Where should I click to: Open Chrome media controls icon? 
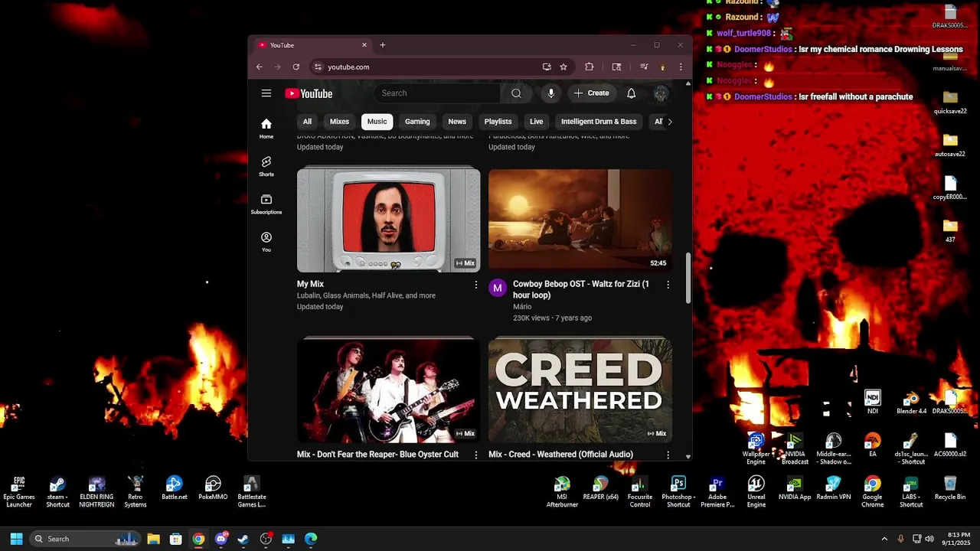[644, 67]
